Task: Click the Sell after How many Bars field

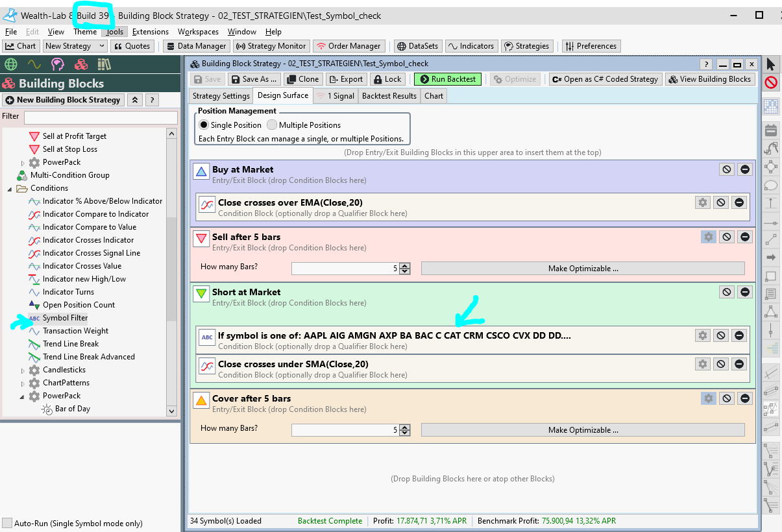Action: tap(345, 269)
